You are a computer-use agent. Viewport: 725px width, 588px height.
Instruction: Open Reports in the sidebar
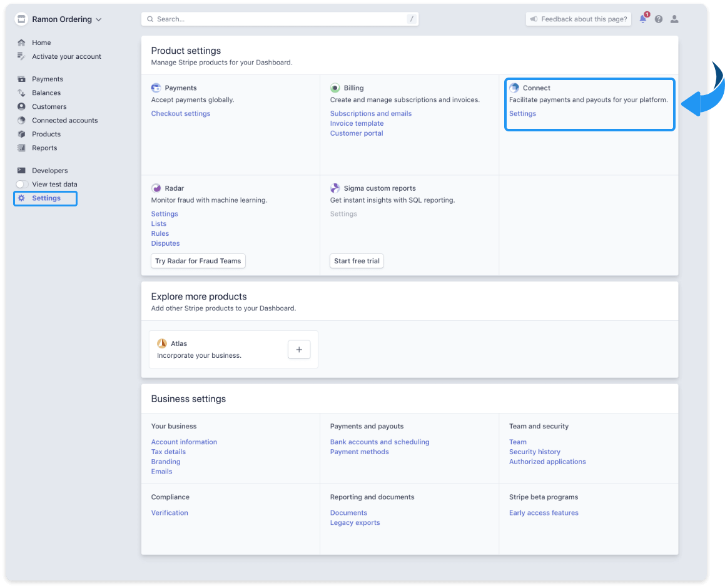point(44,148)
